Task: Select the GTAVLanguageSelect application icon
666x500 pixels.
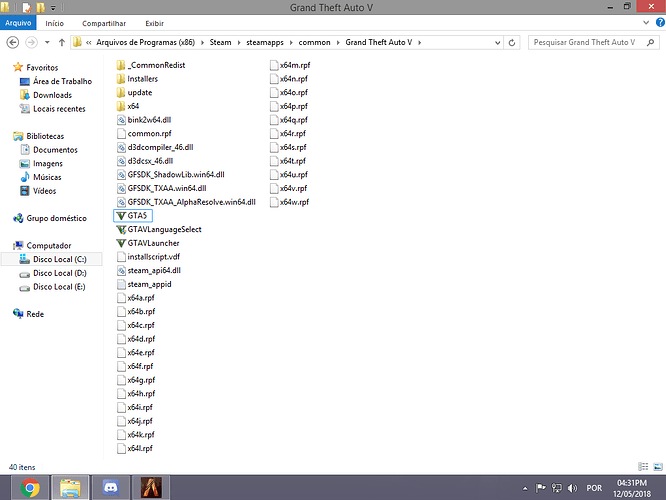Action: [121, 229]
